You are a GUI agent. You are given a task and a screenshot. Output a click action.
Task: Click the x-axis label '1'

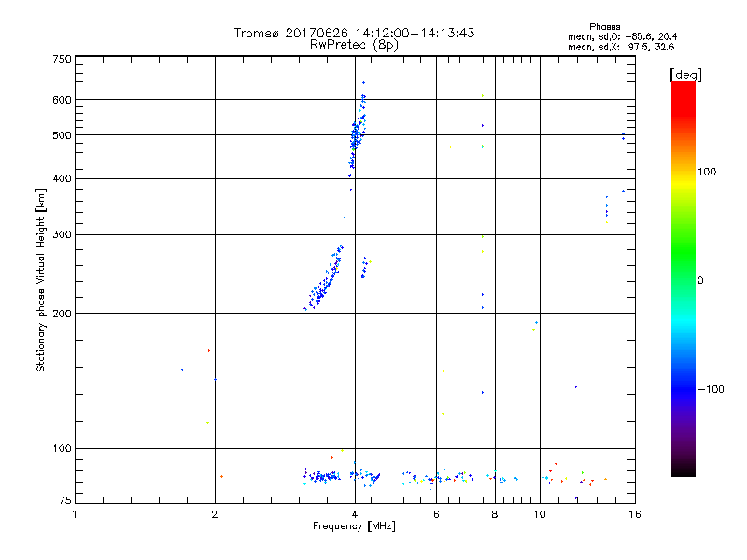tap(75, 514)
